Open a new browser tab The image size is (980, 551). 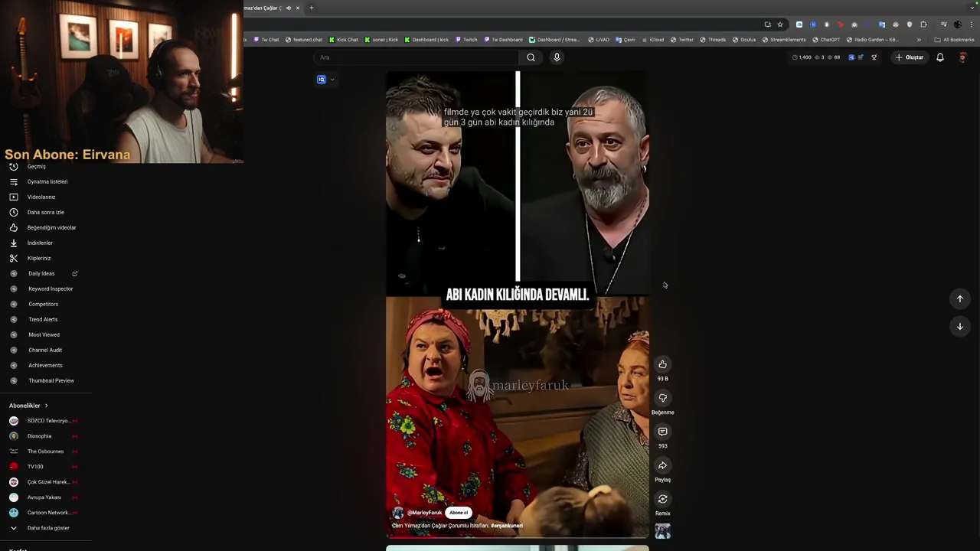coord(311,8)
